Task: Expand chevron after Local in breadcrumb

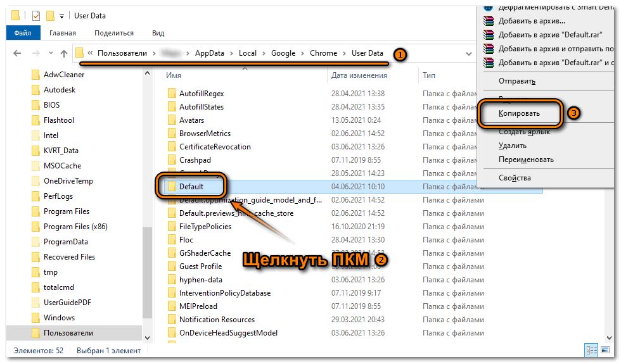Action: tap(264, 53)
